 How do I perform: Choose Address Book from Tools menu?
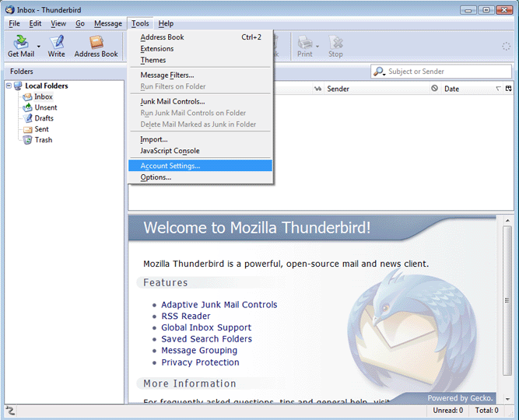tap(200, 37)
